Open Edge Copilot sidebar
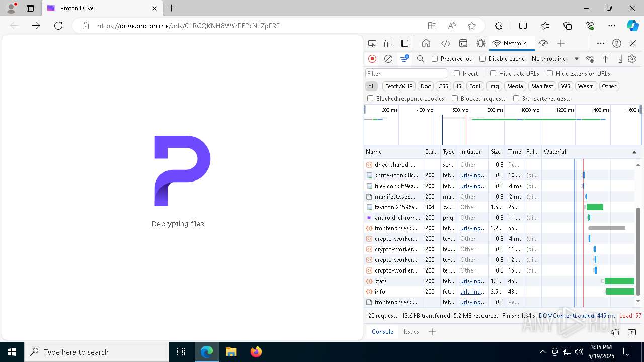The width and height of the screenshot is (644, 362). point(632,26)
